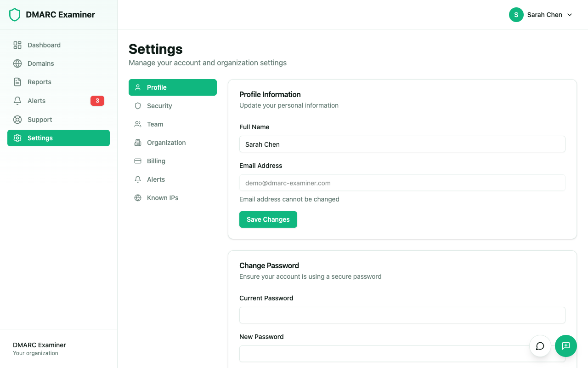Click the 'Change Password' heading
Image resolution: width=588 pixels, height=368 pixels.
tap(269, 265)
